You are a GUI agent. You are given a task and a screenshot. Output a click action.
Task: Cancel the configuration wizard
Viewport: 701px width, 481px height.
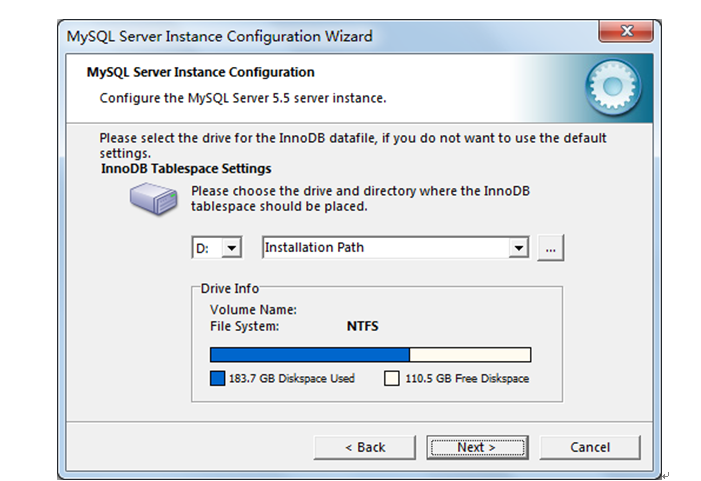click(590, 447)
